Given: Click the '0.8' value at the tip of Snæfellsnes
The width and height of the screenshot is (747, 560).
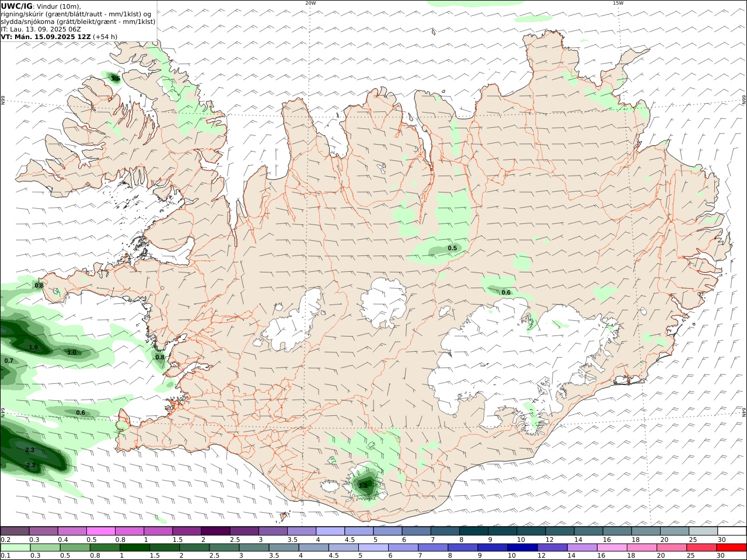Looking at the screenshot, I should [x=39, y=285].
